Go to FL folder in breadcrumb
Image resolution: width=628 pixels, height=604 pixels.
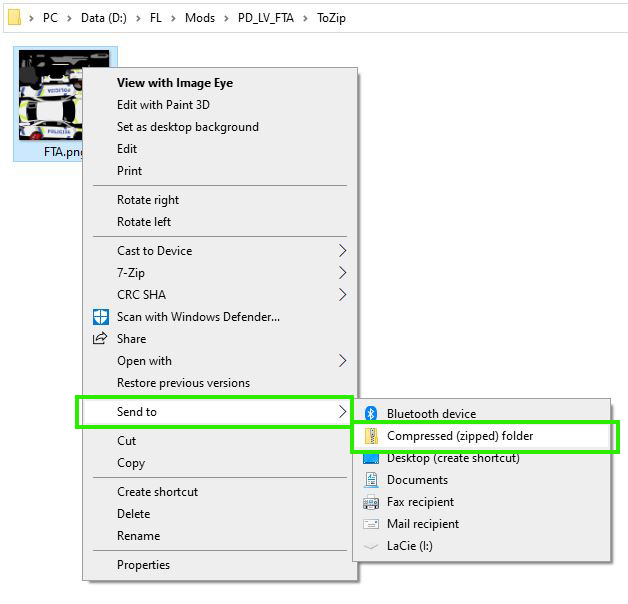click(155, 18)
